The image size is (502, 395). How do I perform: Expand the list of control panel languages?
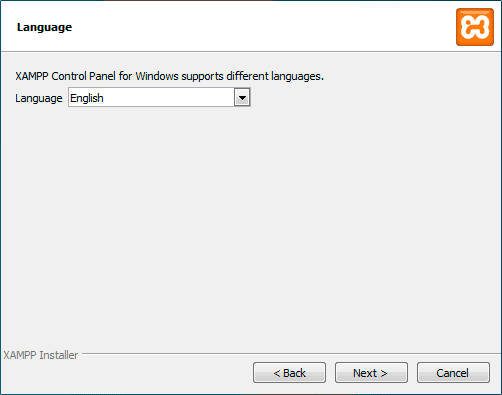[x=242, y=98]
